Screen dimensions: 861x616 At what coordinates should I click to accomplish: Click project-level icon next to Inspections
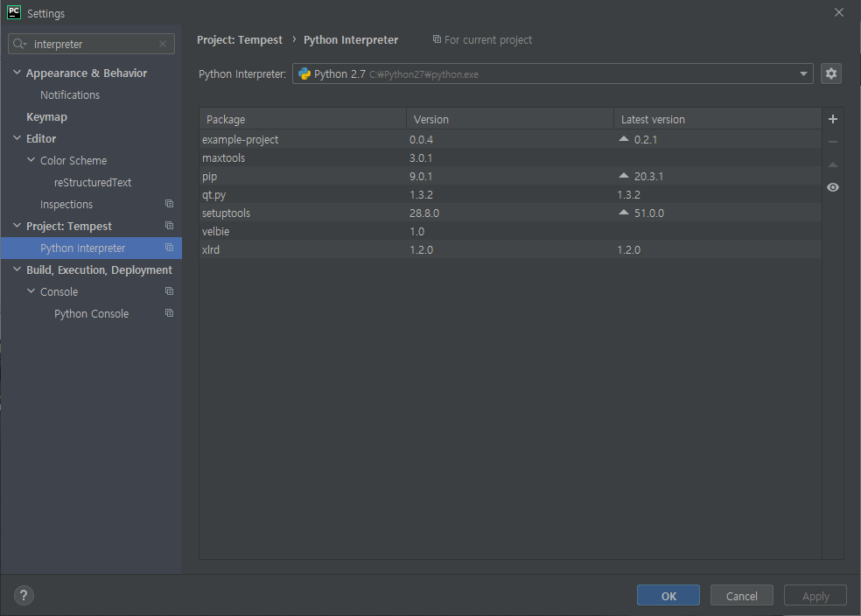click(169, 204)
